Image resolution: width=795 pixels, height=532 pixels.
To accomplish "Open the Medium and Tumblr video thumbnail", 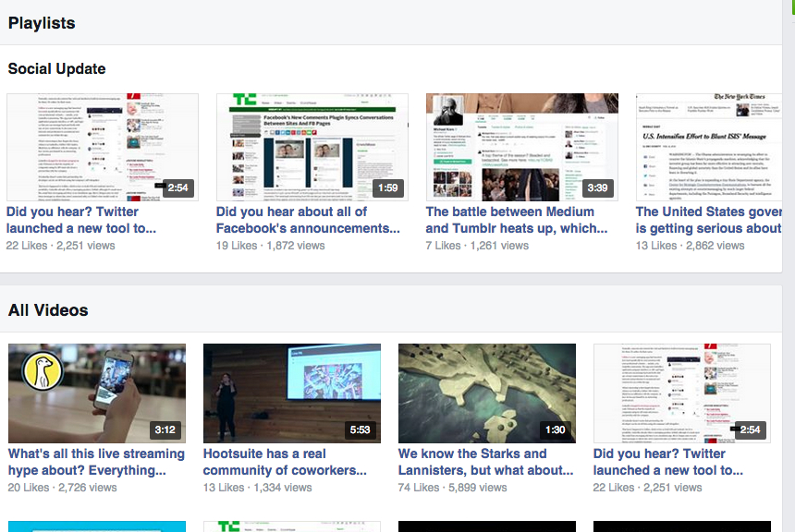I will point(522,147).
